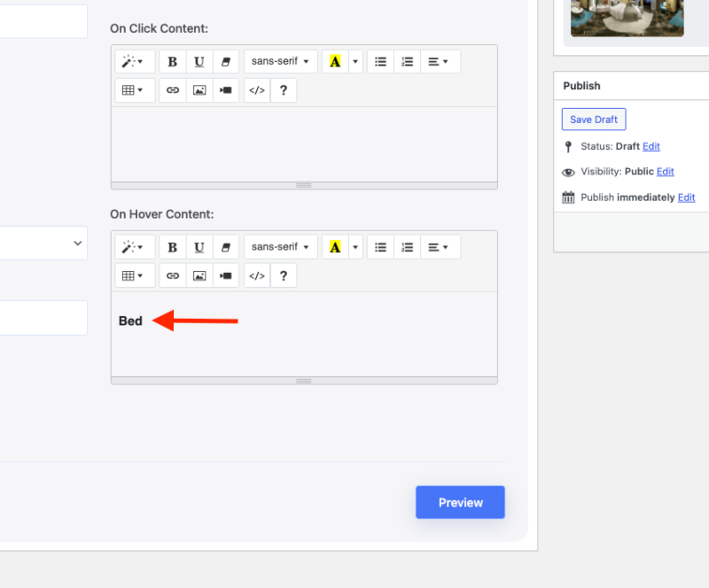709x588 pixels.
Task: Open paragraph alignment menu in On Click editor
Action: (440, 61)
